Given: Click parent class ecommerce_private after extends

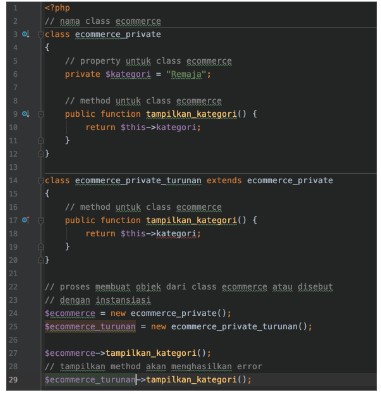Looking at the screenshot, I should [290, 180].
